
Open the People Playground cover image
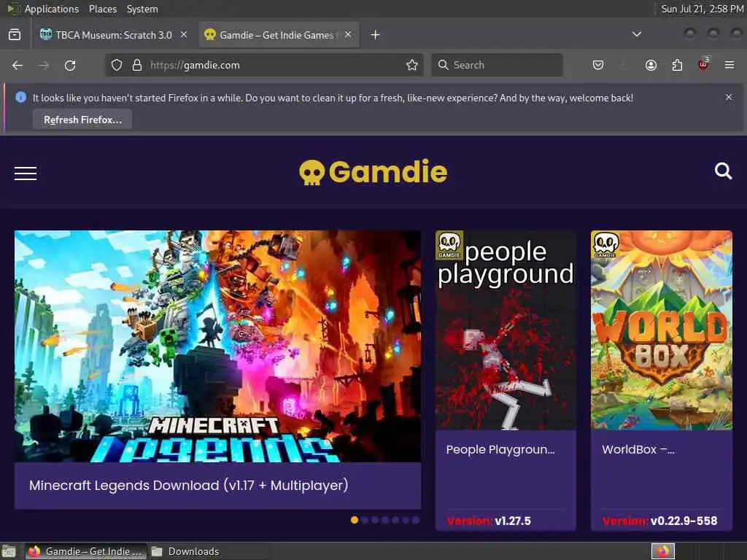(x=506, y=330)
